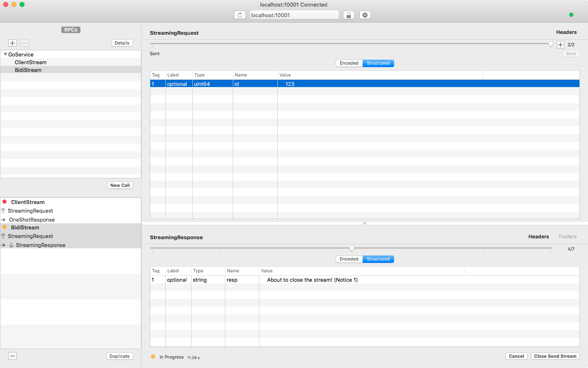Open the RPCs tab label

pos(71,30)
